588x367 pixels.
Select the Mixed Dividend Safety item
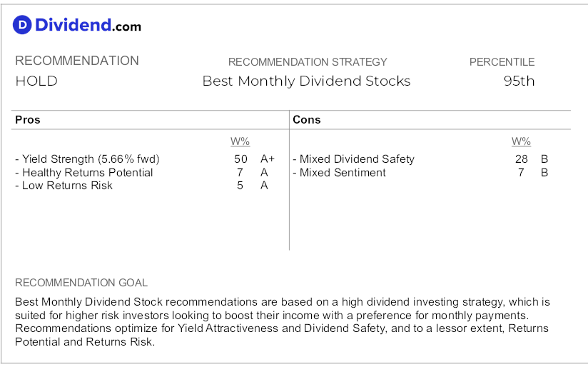tap(354, 159)
